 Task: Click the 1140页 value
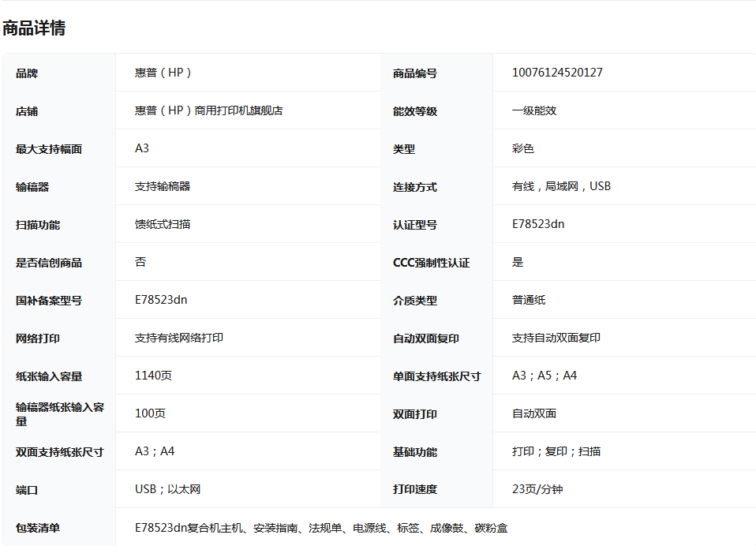pos(153,376)
